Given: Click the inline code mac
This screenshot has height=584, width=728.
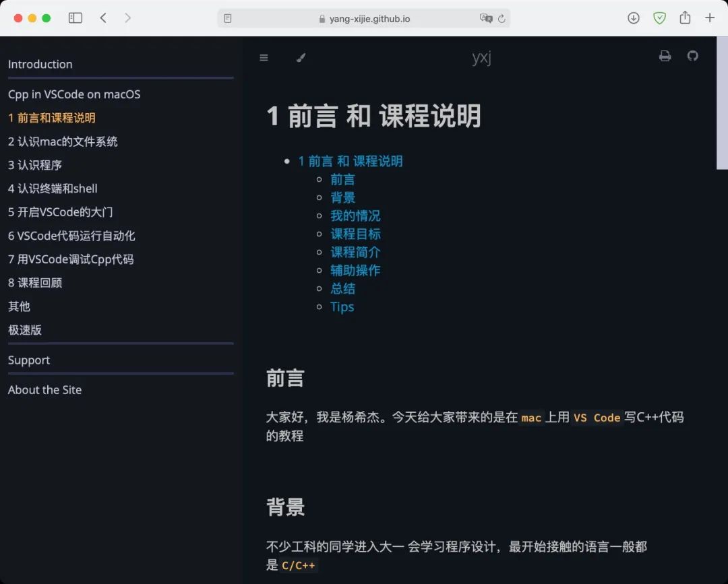Looking at the screenshot, I should tap(531, 418).
